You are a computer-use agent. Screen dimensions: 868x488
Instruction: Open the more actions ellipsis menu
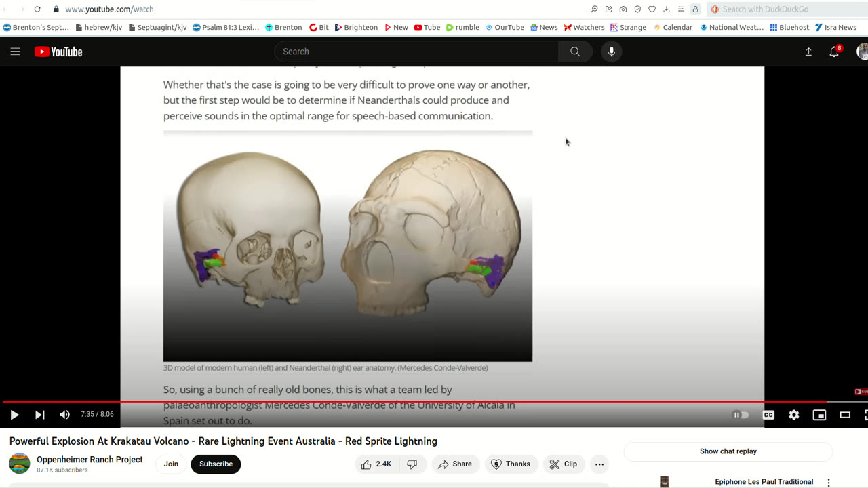point(599,464)
